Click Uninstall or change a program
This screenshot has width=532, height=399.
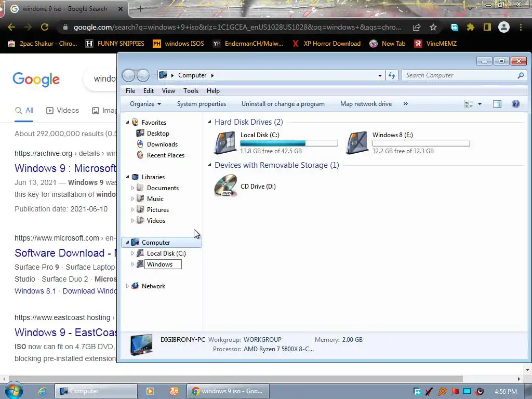coord(283,104)
